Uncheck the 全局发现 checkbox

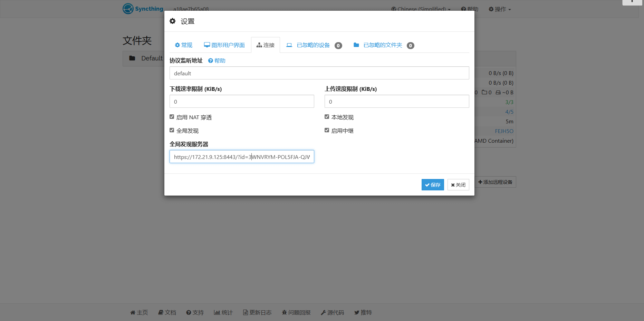[x=172, y=130]
